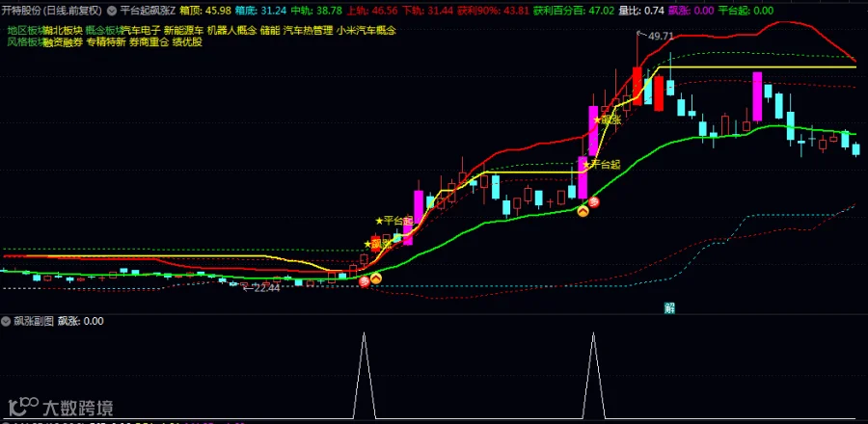The image size is (868, 424).
Task: Click the 大数跨境 watermark logo
Action: (x=61, y=408)
